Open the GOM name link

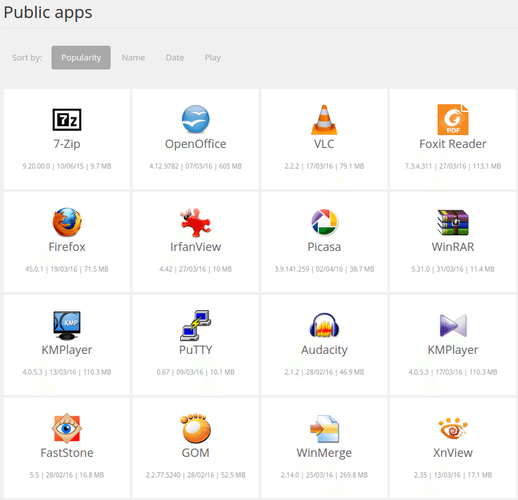[195, 453]
